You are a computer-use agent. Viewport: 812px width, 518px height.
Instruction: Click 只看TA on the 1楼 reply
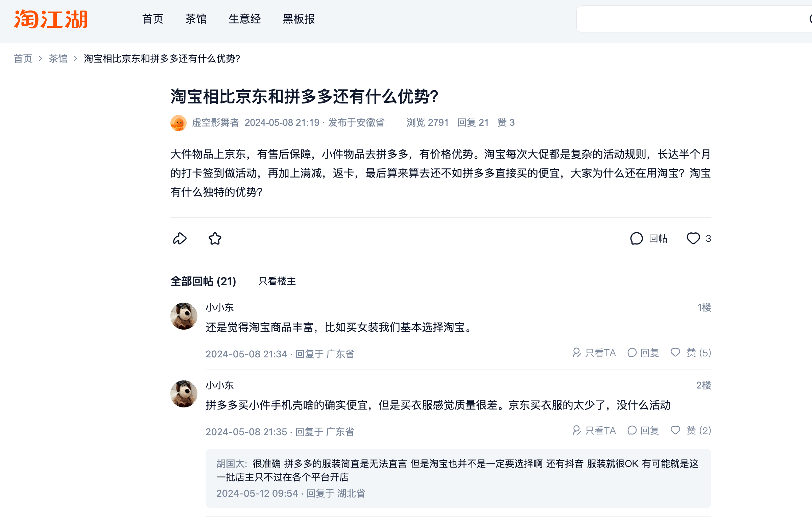point(594,353)
